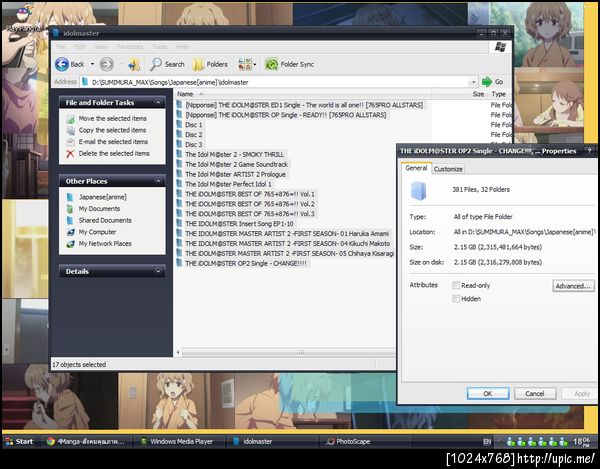Click the Back navigation arrow icon
The height and width of the screenshot is (469, 600).
[x=62, y=64]
